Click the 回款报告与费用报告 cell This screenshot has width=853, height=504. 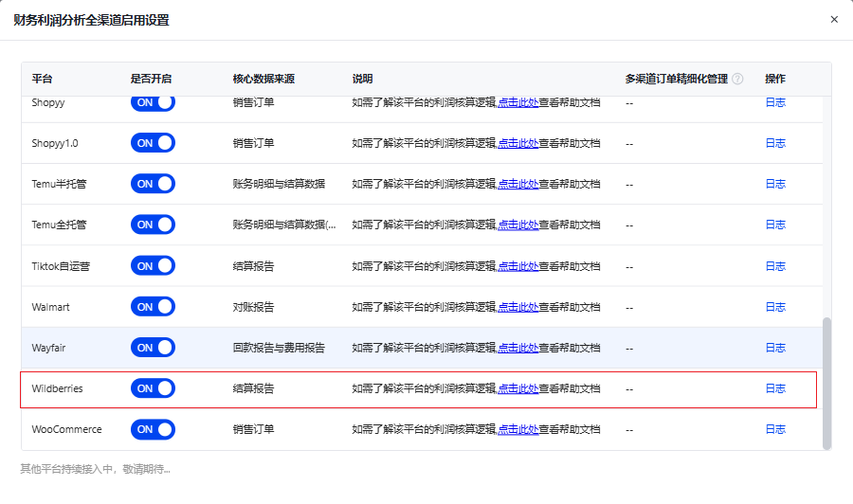pyautogui.click(x=279, y=348)
